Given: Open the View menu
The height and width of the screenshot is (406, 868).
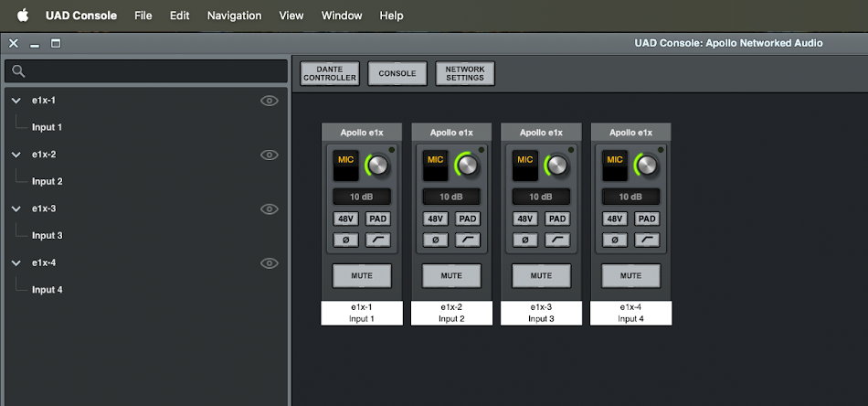Looking at the screenshot, I should 291,16.
